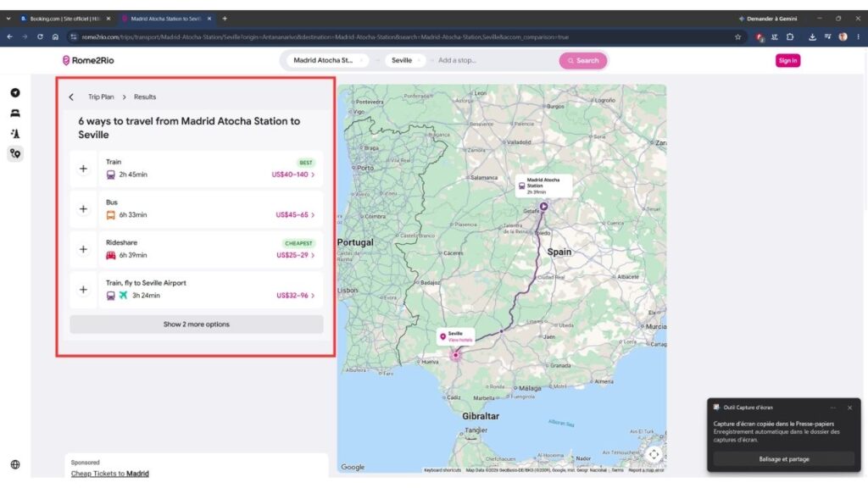Click the Balisage et partage button
This screenshot has height=488, width=868.
point(784,459)
